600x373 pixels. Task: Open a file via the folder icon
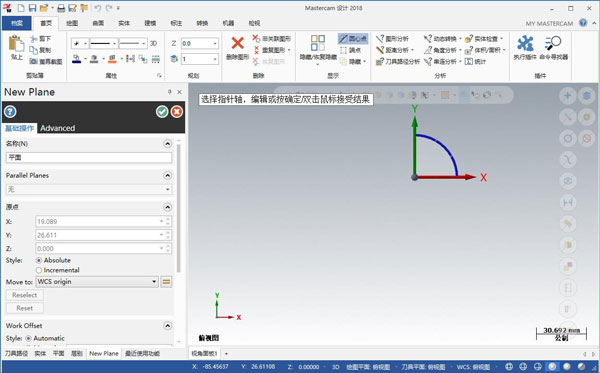click(44, 8)
